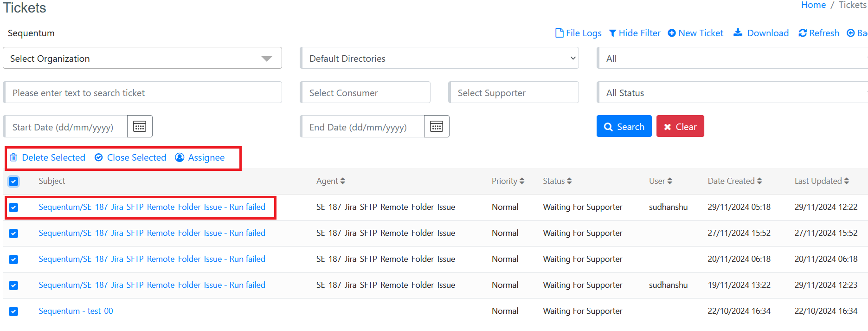Uncheck ticket created 19/11/2024 13:22
Image resolution: width=868 pixels, height=331 pixels.
point(13,286)
